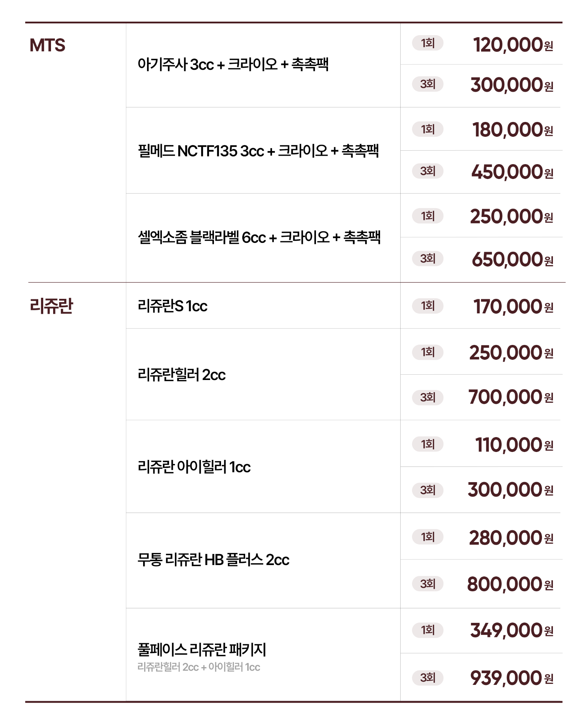Select the 1회 badge beside 349,000원
The image size is (588, 726).
click(428, 630)
